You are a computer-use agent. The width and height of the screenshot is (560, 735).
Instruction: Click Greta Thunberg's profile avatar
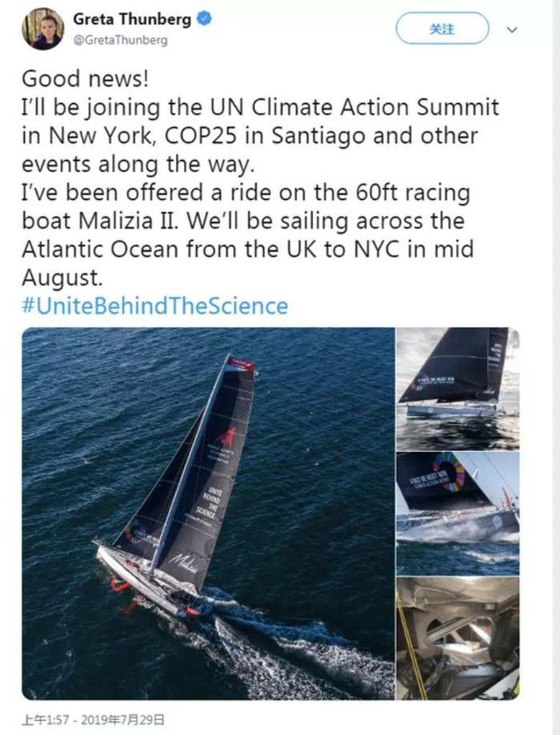pyautogui.click(x=42, y=29)
